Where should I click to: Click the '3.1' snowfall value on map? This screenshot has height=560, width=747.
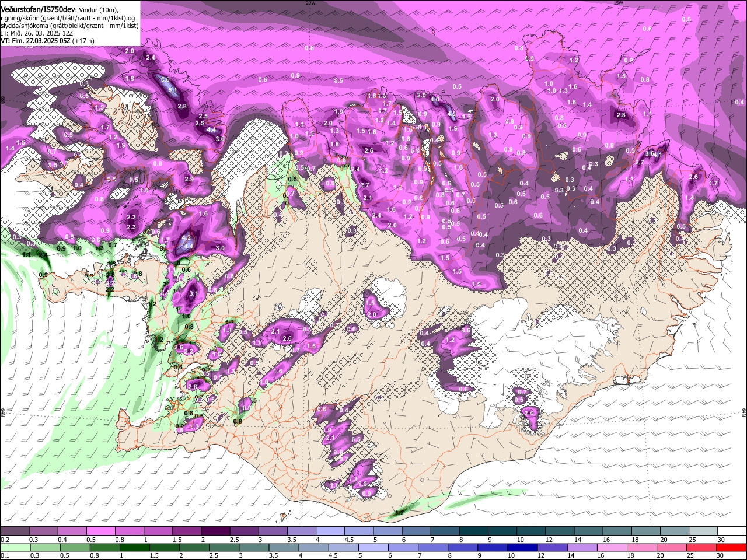[x=194, y=293]
